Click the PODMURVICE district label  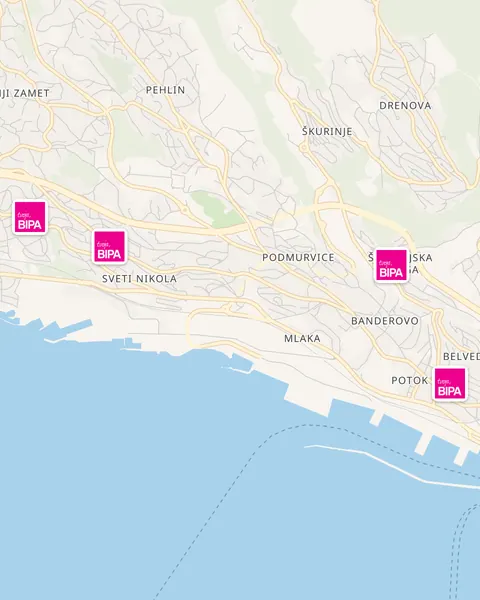point(298,258)
